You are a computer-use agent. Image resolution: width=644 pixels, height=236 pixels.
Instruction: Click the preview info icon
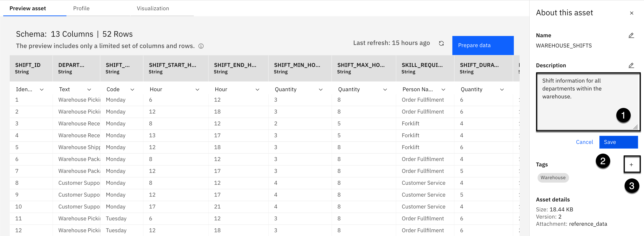pos(201,46)
